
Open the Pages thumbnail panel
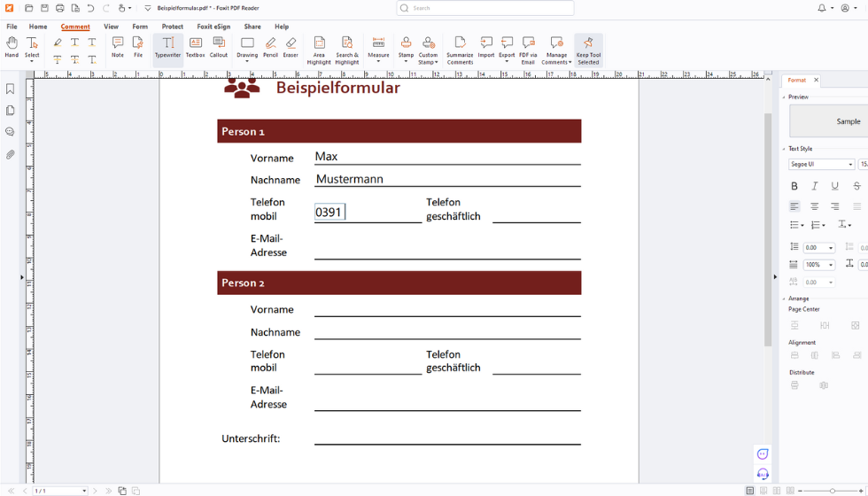coord(10,110)
